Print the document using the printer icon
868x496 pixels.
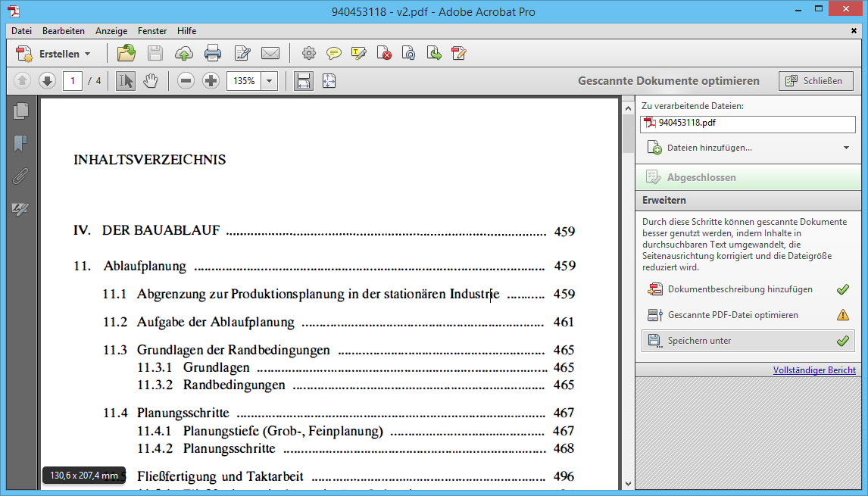pos(212,53)
